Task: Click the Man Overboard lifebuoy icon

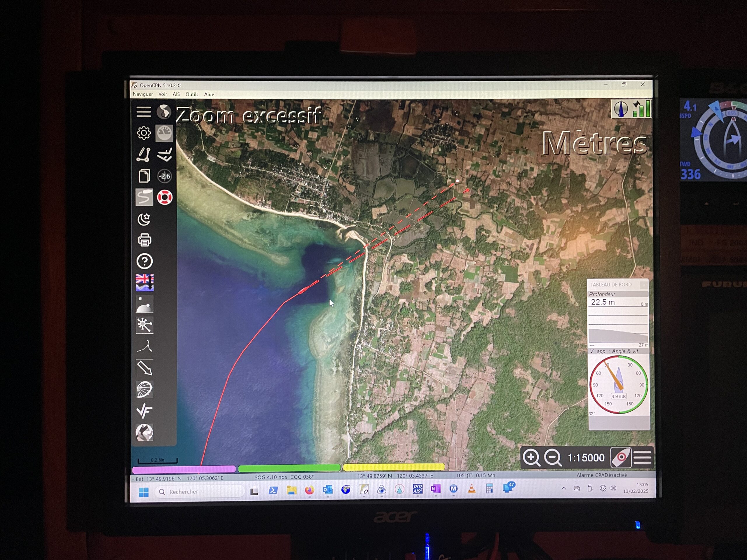Action: coord(165,197)
